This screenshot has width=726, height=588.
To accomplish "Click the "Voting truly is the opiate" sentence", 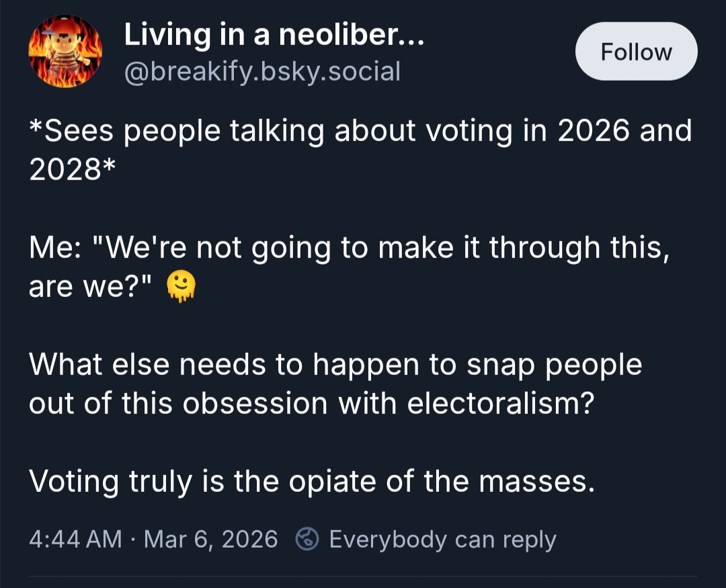I will pyautogui.click(x=312, y=482).
